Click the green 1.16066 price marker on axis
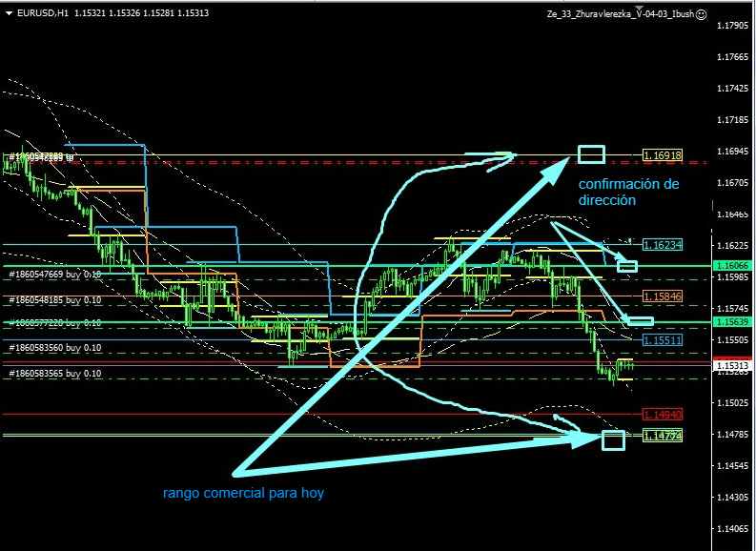 click(732, 266)
